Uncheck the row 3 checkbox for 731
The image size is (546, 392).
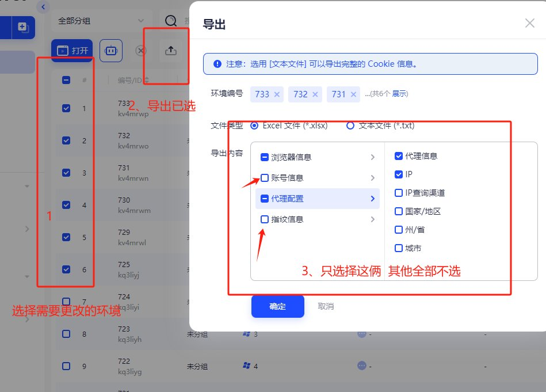tap(66, 173)
